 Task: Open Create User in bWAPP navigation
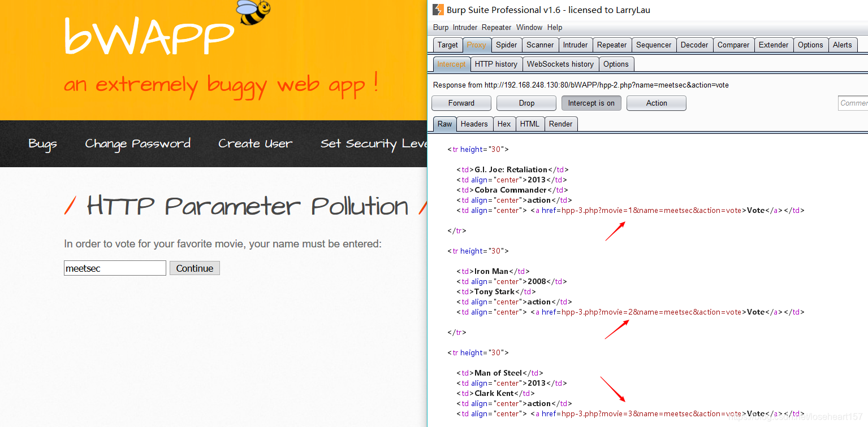pos(256,144)
